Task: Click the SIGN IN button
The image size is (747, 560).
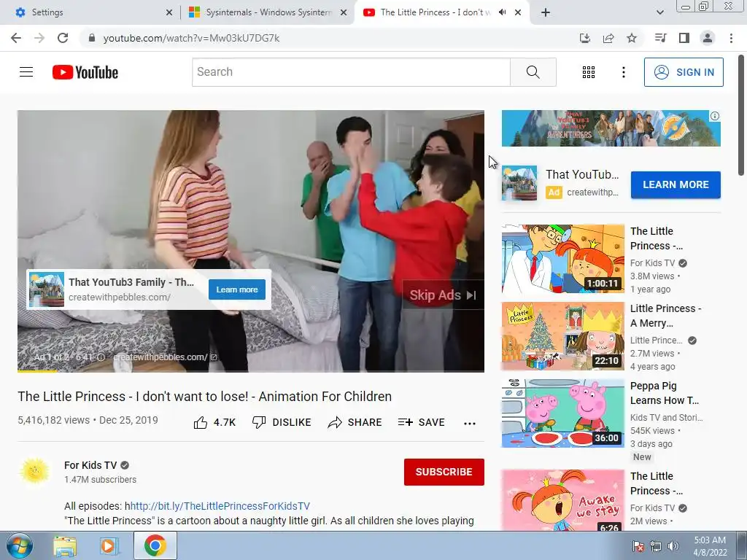Action: (x=684, y=72)
